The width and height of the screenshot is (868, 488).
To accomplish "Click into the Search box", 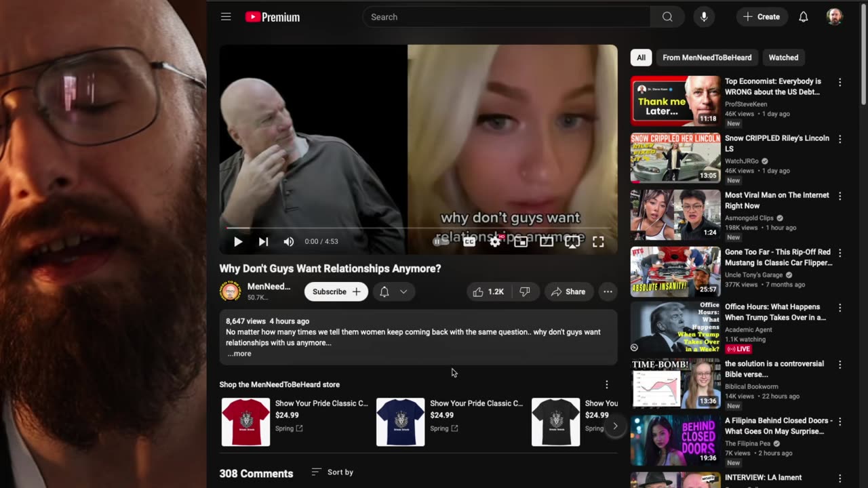I will [x=507, y=17].
